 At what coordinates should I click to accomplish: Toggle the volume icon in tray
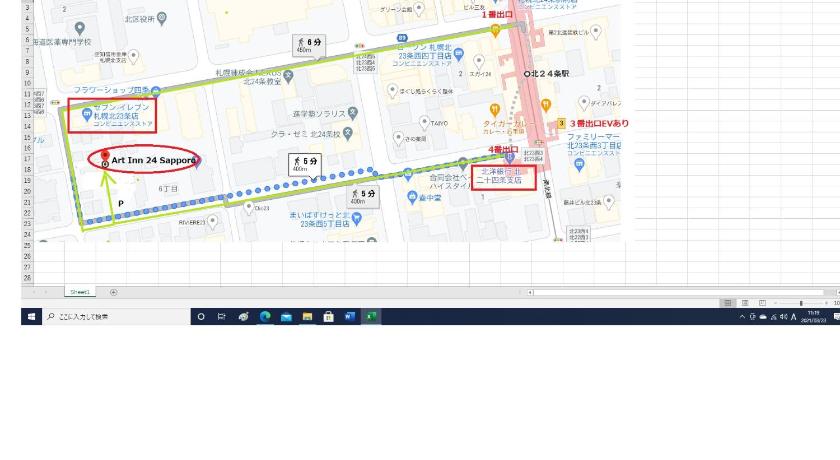coord(783,317)
